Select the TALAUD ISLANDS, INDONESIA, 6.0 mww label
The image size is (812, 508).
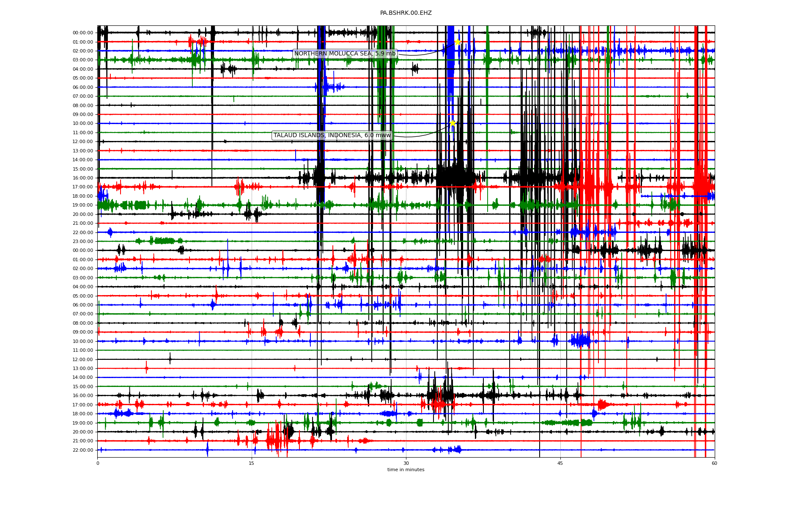pos(332,135)
